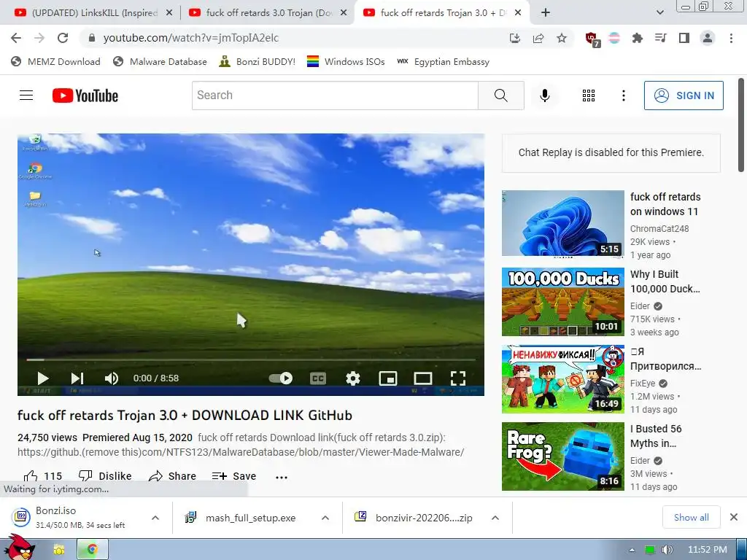This screenshot has height=560, width=747.
Task: Click the address bar URL
Action: [x=190, y=38]
